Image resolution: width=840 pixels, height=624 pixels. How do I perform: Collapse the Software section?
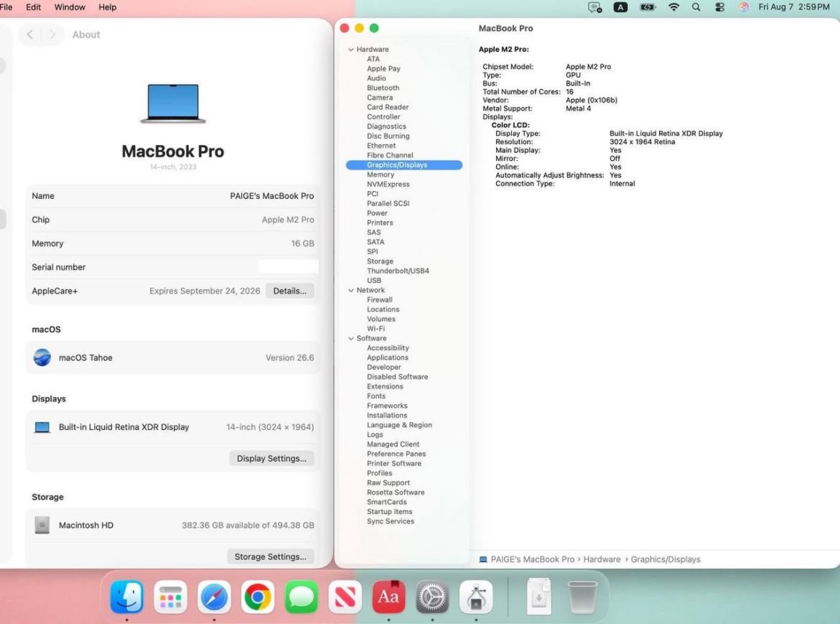click(x=351, y=338)
